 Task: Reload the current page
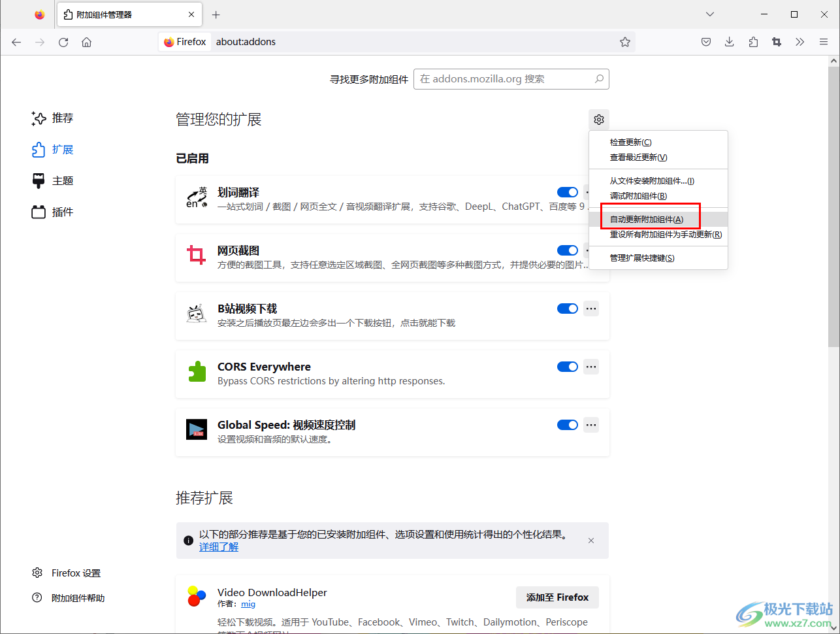63,42
